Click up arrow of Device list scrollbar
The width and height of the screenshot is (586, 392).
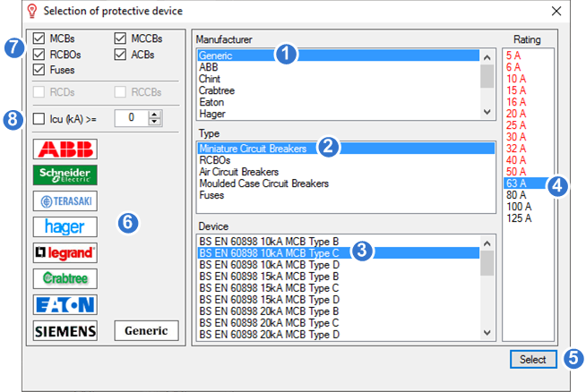[x=487, y=243]
